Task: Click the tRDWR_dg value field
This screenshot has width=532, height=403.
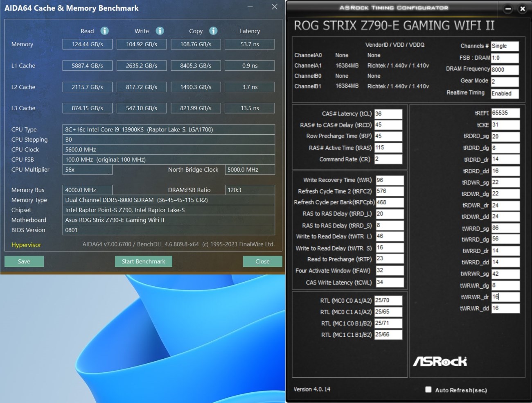Action: coord(505,194)
